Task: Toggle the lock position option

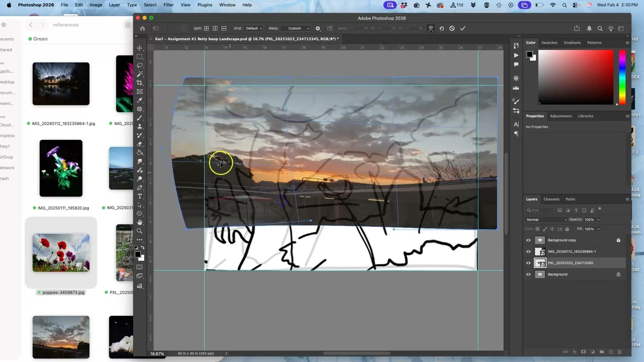Action: 552,229
